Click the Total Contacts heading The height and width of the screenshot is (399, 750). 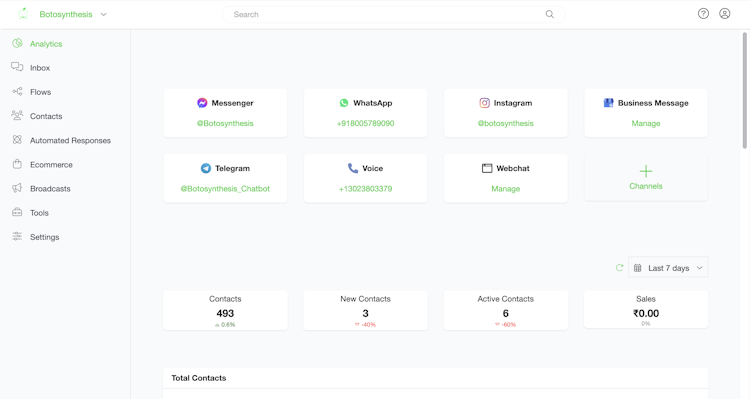click(199, 378)
